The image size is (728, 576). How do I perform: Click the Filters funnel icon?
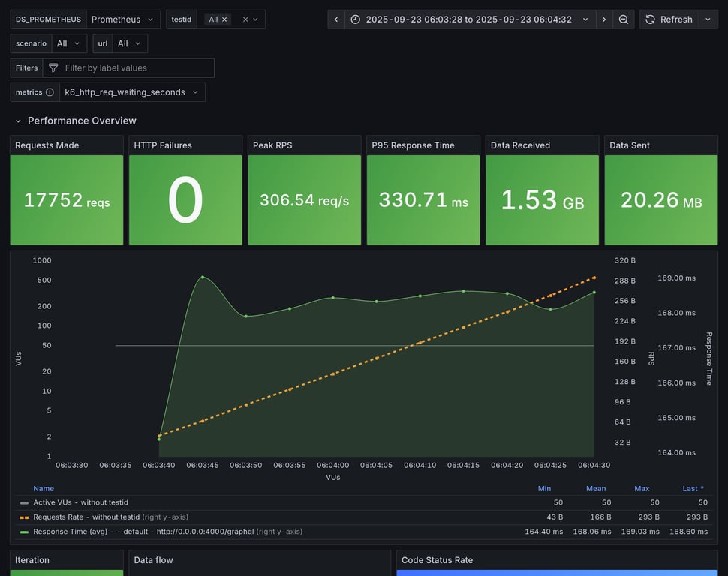pyautogui.click(x=53, y=68)
